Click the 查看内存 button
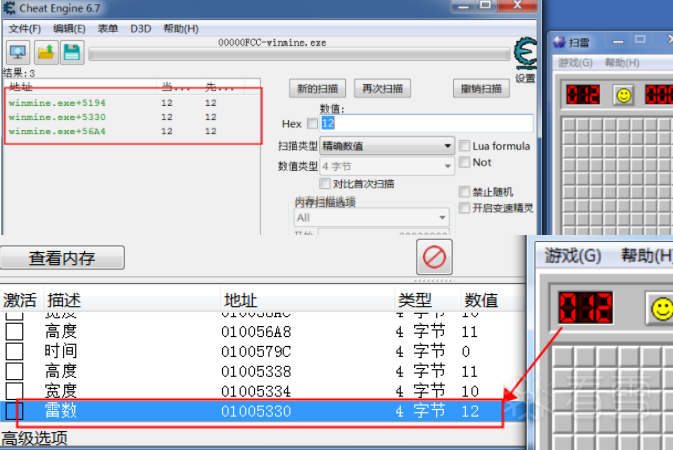The width and height of the screenshot is (673, 450). point(62,258)
